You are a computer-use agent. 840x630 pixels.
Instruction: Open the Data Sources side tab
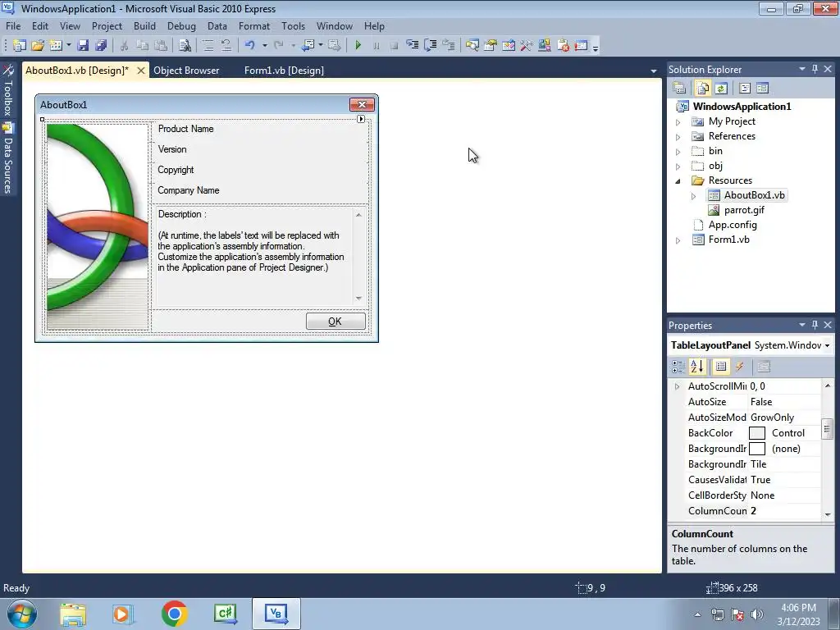click(x=8, y=158)
